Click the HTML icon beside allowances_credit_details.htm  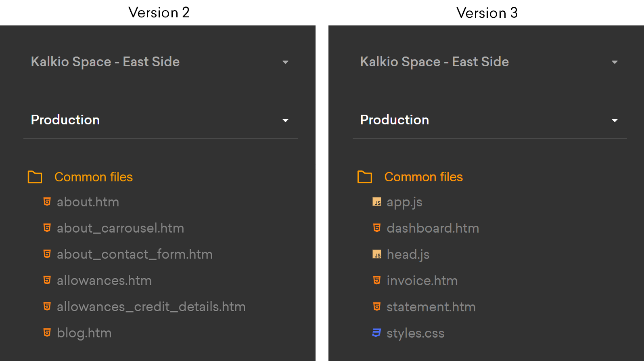pos(47,306)
